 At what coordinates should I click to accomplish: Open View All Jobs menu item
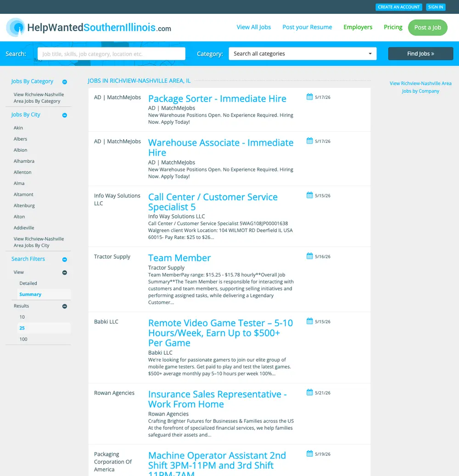253,27
